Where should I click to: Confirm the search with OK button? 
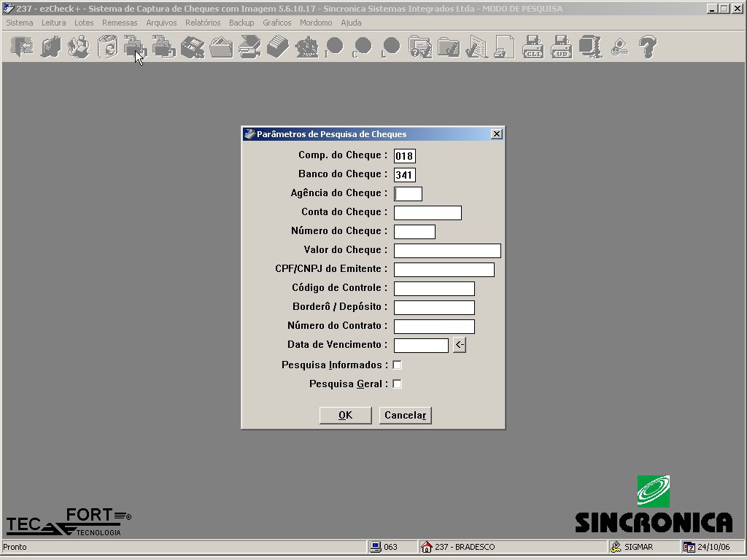pyautogui.click(x=345, y=415)
